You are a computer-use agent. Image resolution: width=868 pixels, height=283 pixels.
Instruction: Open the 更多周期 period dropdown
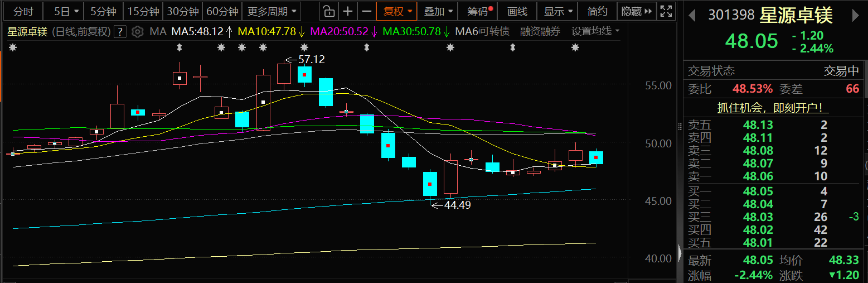(271, 11)
